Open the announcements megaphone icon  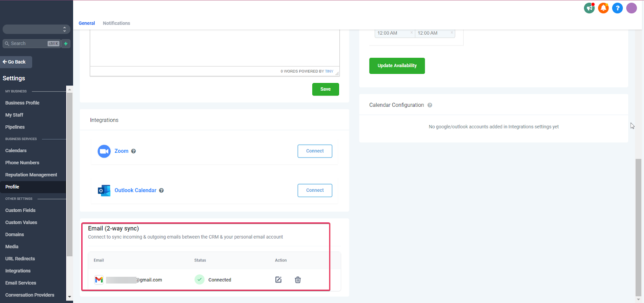(x=589, y=8)
